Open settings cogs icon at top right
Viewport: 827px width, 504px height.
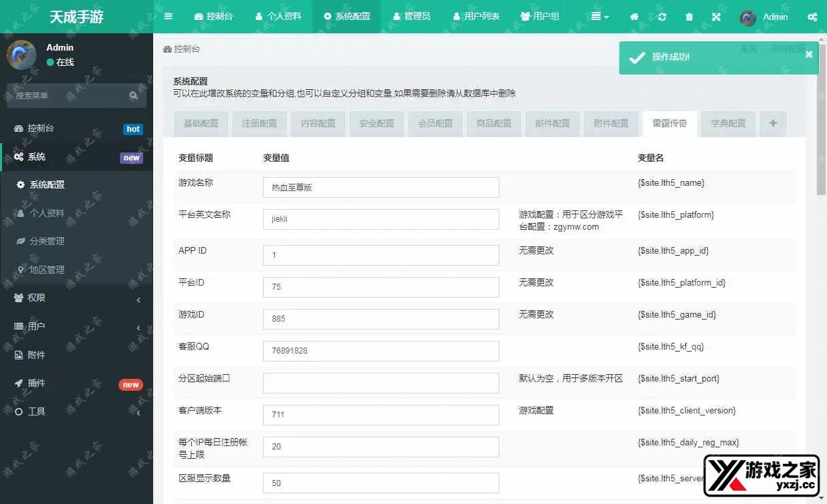[812, 17]
